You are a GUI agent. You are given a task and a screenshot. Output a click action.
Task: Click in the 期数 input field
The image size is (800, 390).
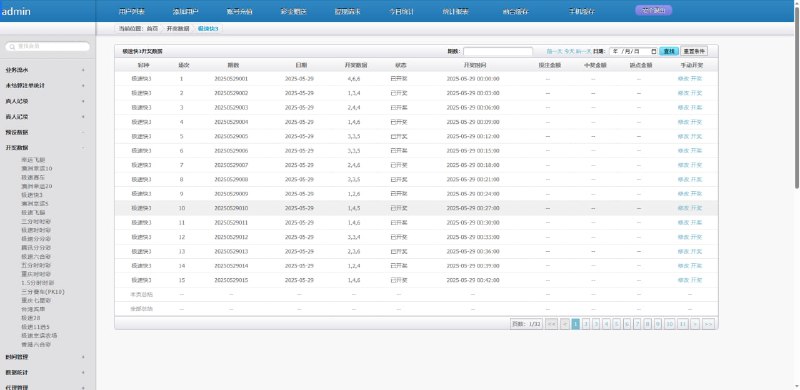498,52
